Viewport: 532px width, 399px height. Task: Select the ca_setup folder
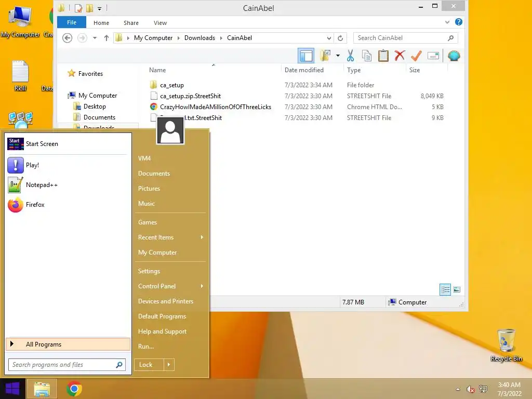(x=171, y=85)
